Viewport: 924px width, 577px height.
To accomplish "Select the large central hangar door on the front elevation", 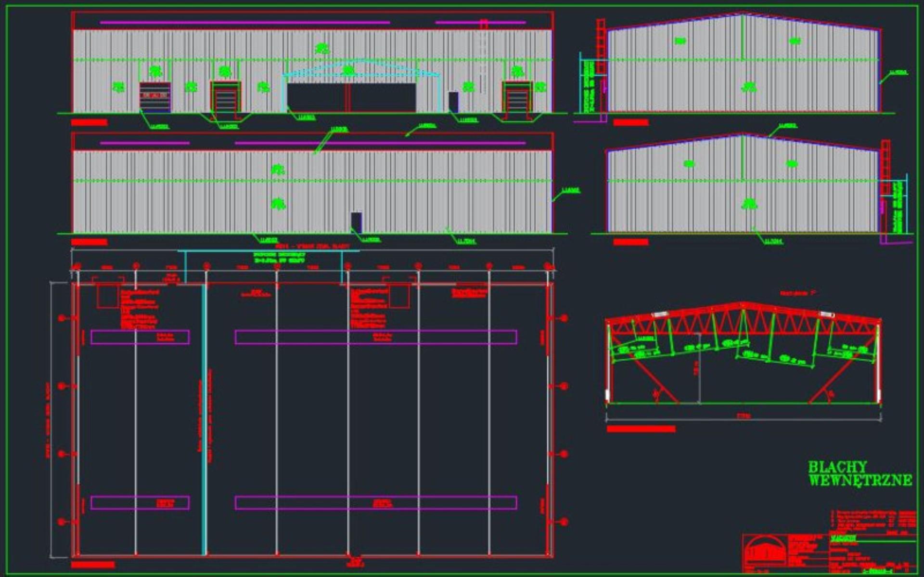I will (x=351, y=98).
